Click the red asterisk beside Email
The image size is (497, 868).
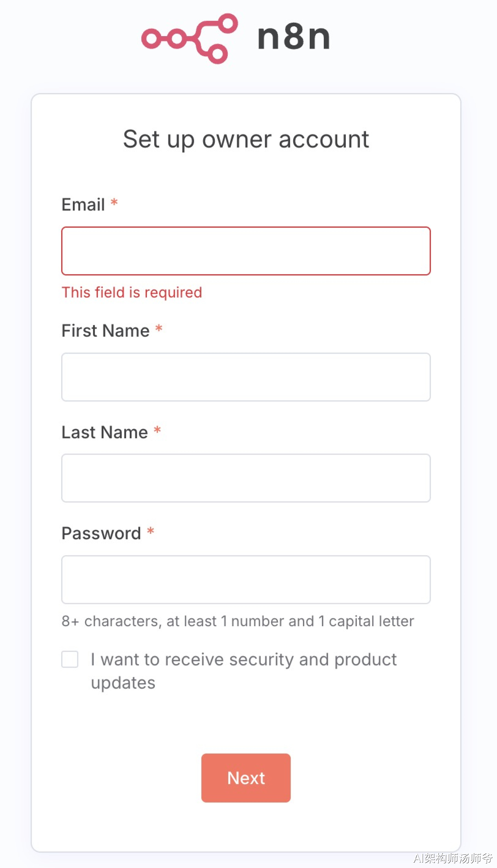coord(114,203)
